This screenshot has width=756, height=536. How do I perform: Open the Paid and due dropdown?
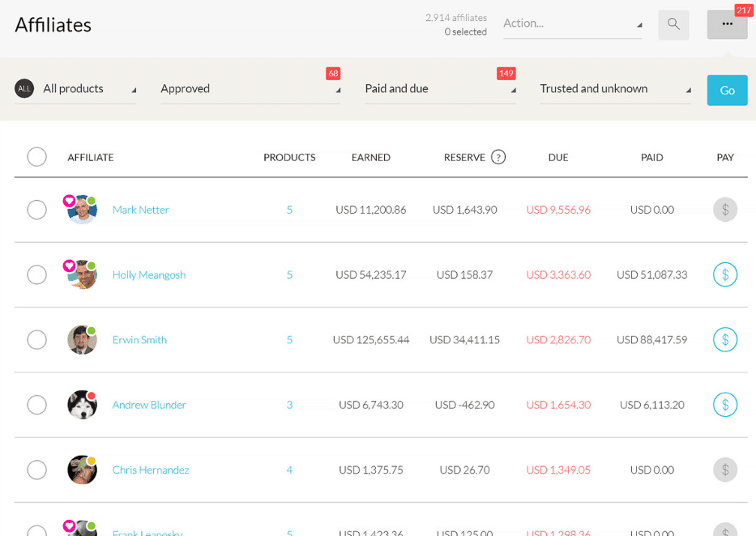(x=440, y=89)
